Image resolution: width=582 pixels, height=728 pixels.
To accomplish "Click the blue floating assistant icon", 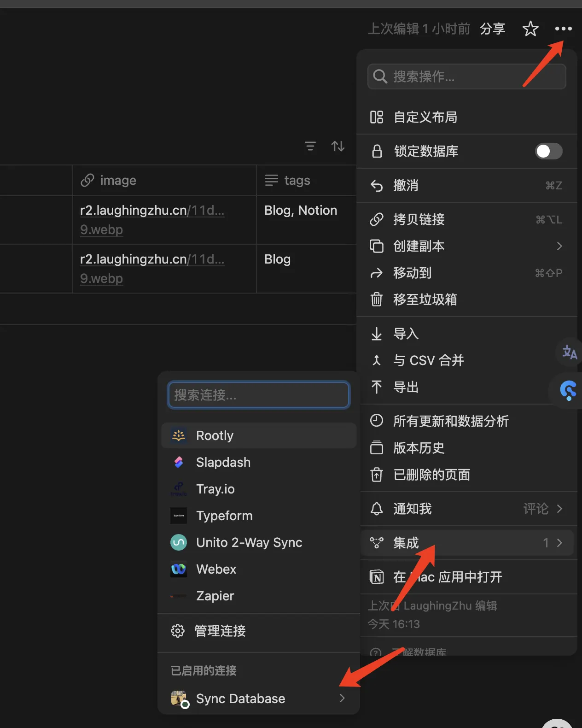I will click(568, 391).
